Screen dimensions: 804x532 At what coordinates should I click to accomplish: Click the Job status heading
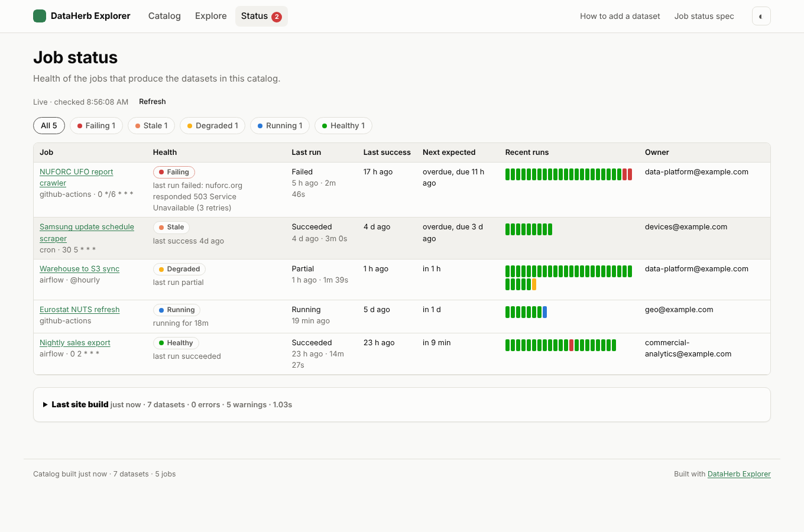pyautogui.click(x=75, y=57)
